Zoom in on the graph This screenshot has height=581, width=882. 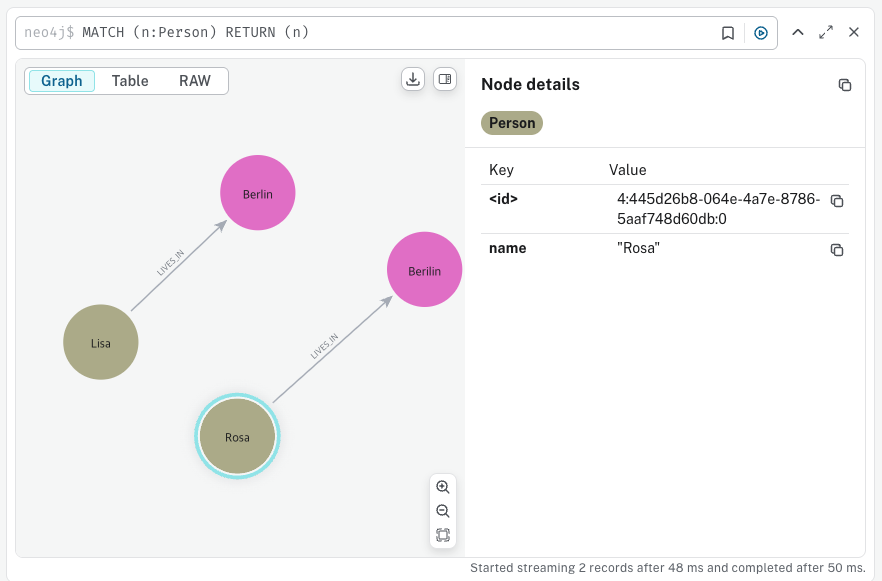tap(443, 487)
